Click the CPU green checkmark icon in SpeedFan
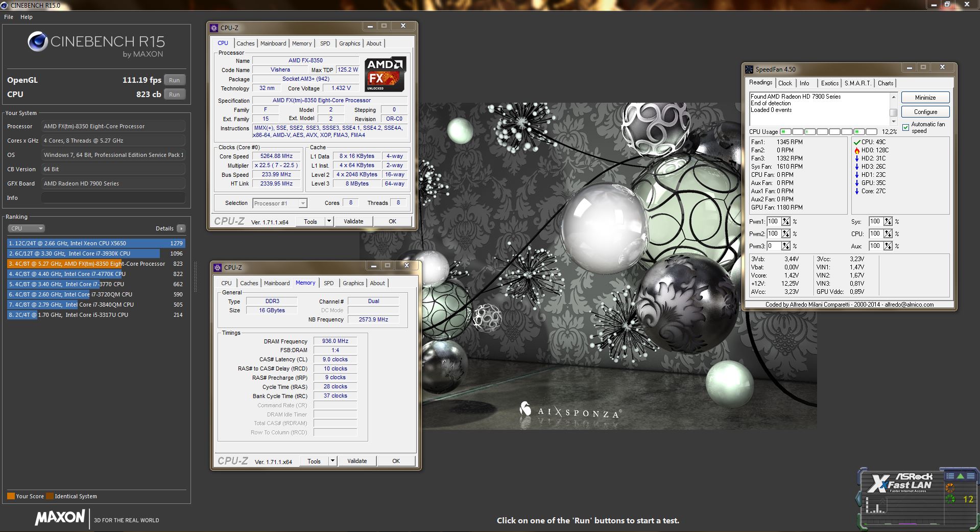980x532 pixels. click(857, 142)
